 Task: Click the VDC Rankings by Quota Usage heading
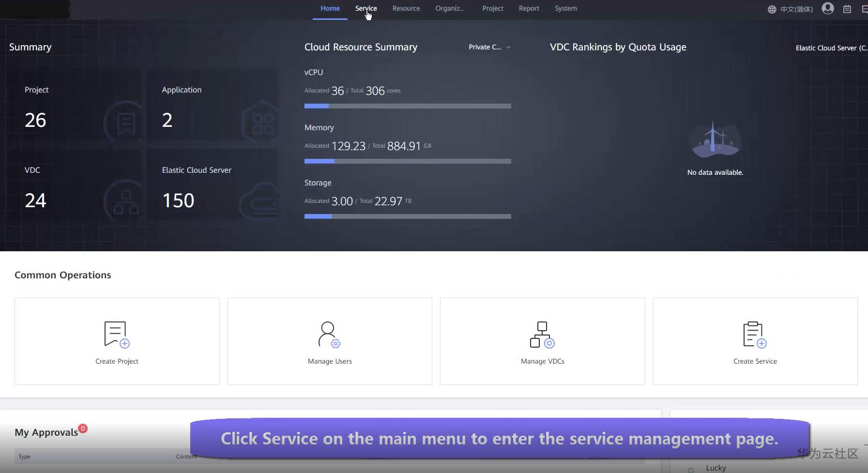pos(618,47)
